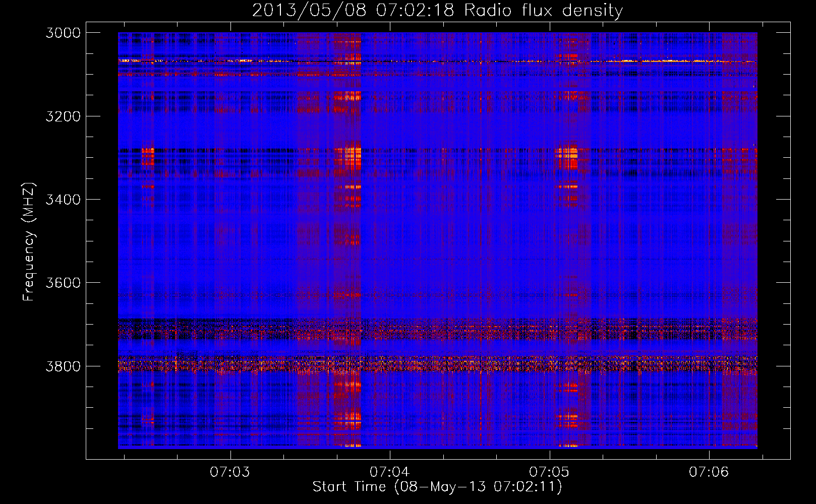Click the 3800 frequency axis label
Screen dimensions: 816x504
pos(63,366)
